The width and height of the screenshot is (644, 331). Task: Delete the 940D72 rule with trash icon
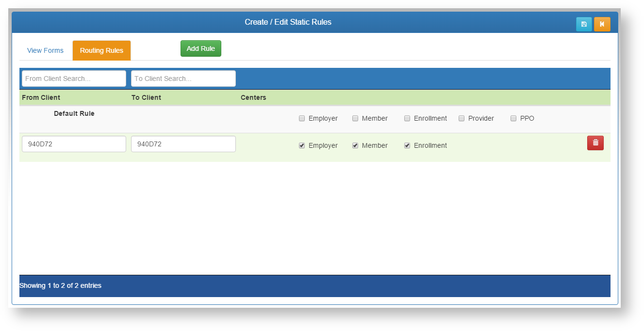(x=595, y=143)
